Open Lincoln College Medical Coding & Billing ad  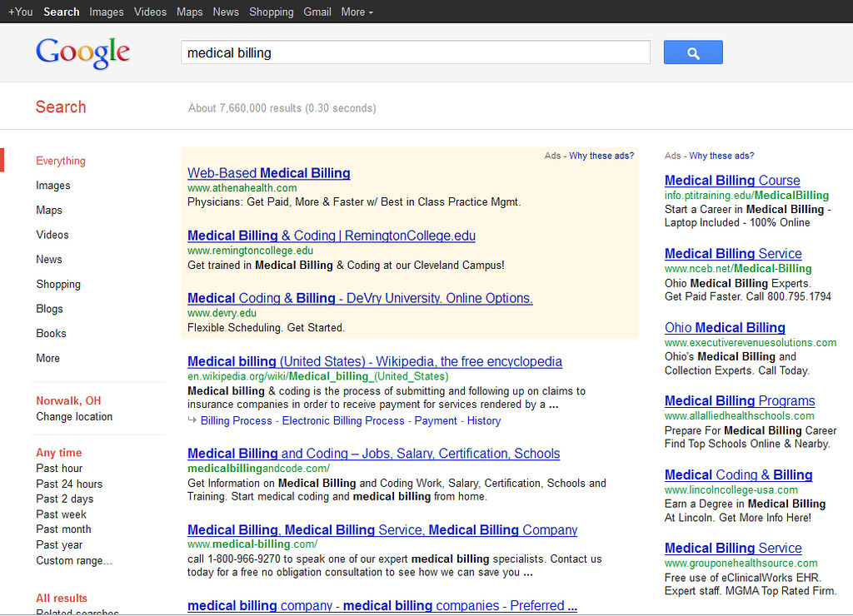tap(739, 475)
